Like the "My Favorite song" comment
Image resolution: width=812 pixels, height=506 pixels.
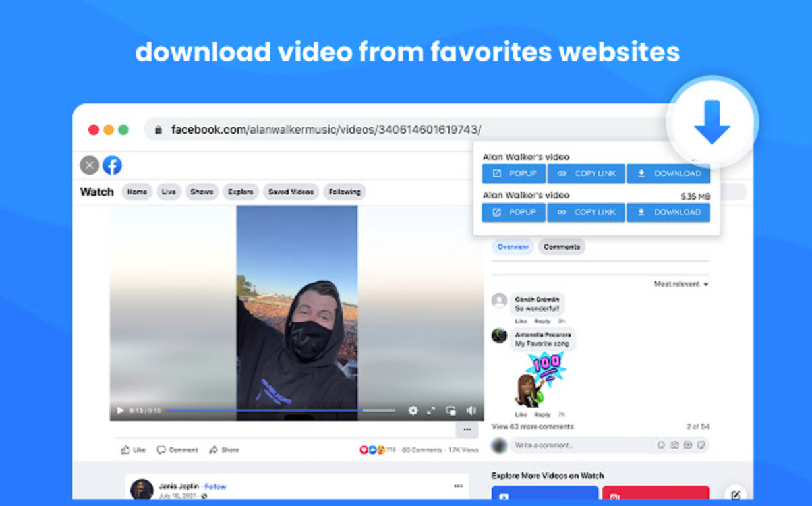point(521,415)
